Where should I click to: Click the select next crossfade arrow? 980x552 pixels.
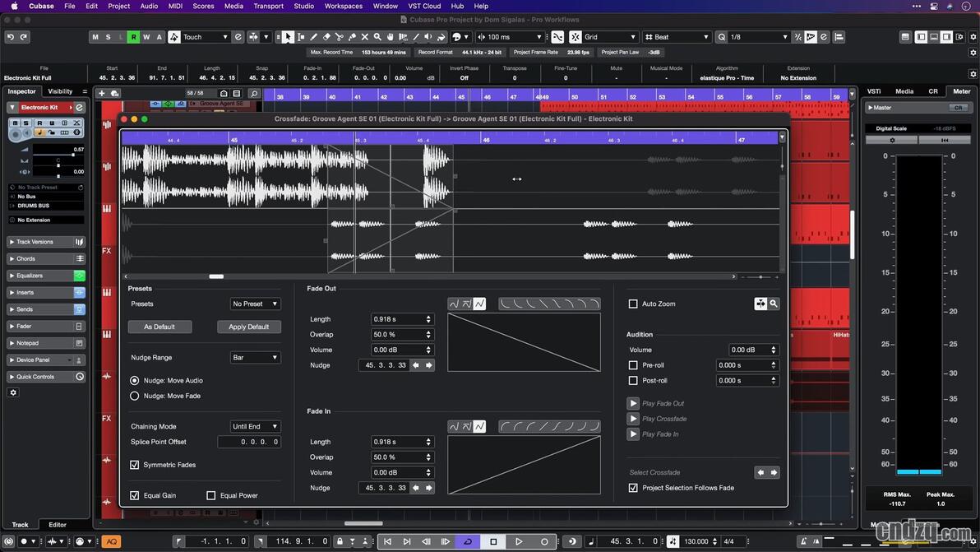coord(774,472)
